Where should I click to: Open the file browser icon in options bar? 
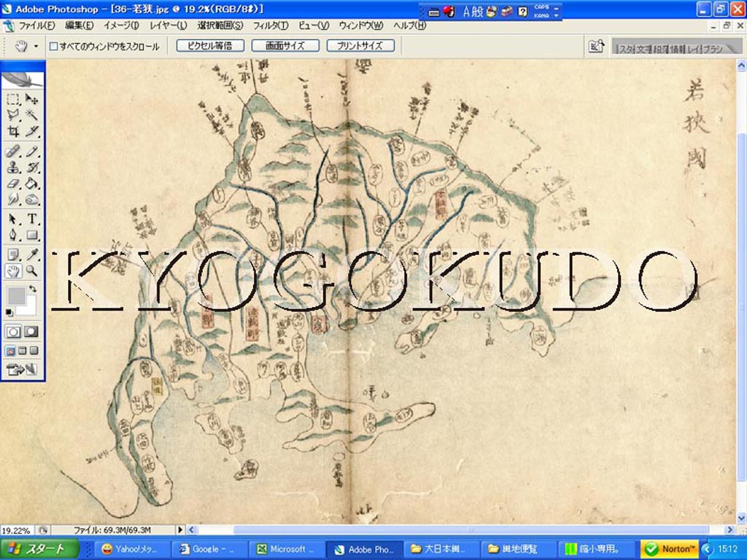(x=596, y=46)
